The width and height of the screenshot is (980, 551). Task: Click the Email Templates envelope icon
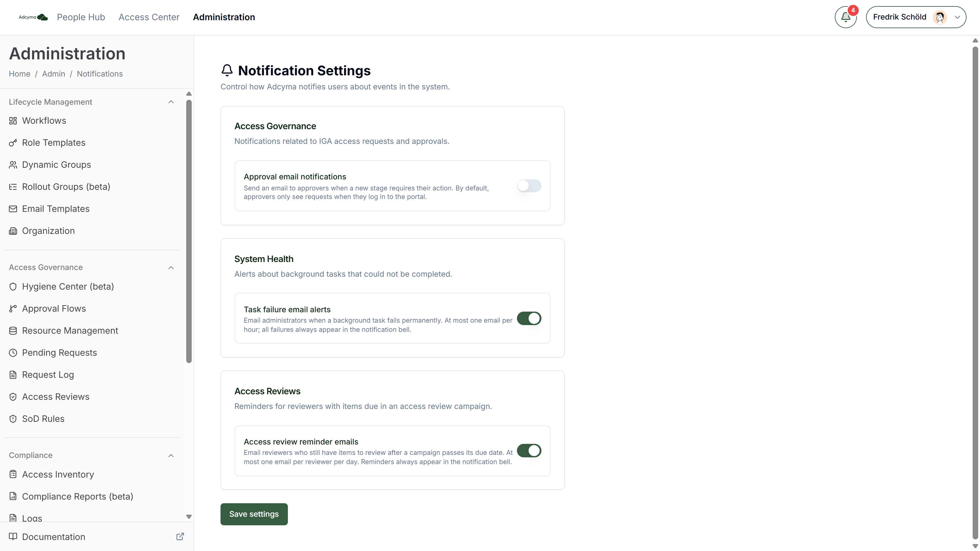pyautogui.click(x=13, y=209)
